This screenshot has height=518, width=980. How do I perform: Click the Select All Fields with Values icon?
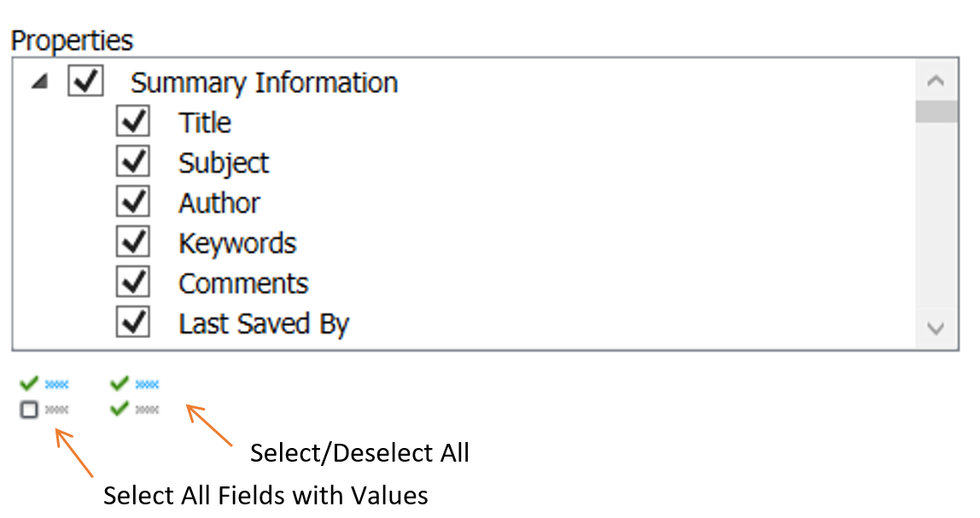pos(44,397)
